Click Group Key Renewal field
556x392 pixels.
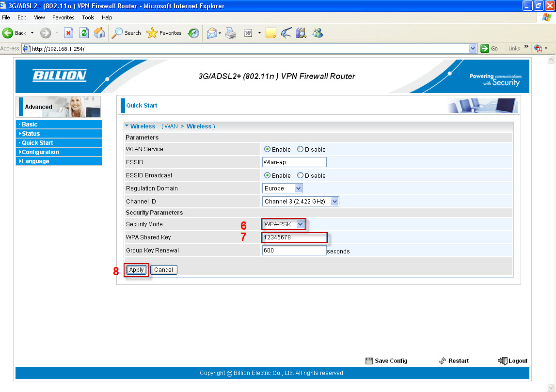(x=294, y=250)
